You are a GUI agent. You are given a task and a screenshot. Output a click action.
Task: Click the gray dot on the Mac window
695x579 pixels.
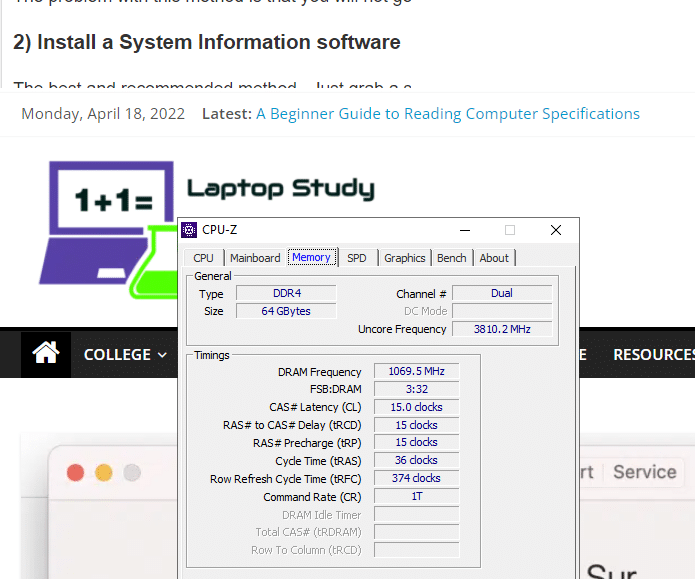132,473
